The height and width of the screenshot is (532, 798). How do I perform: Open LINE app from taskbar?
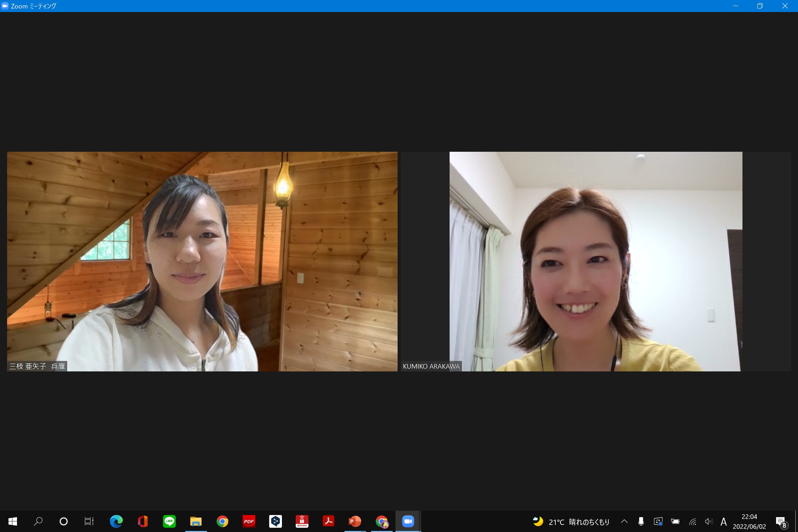169,521
